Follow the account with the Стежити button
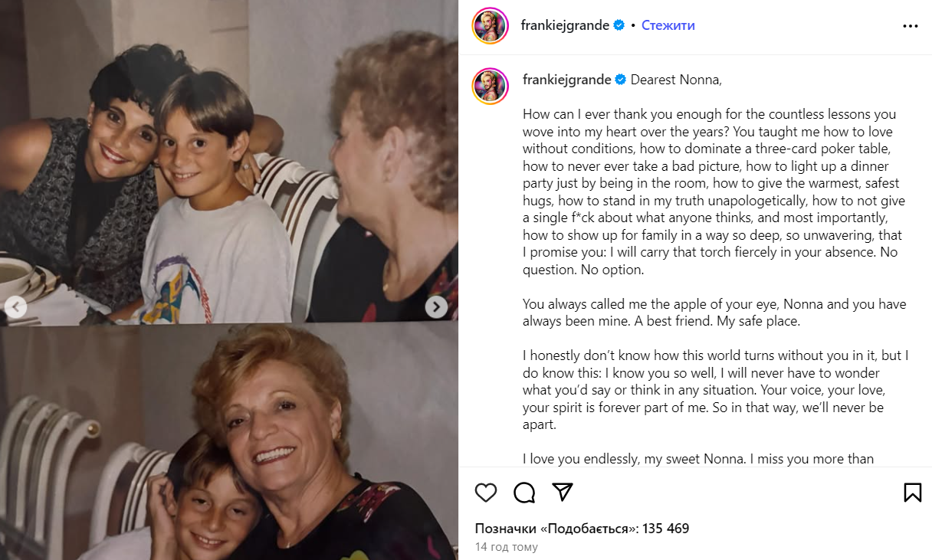This screenshot has width=932, height=560. [668, 25]
